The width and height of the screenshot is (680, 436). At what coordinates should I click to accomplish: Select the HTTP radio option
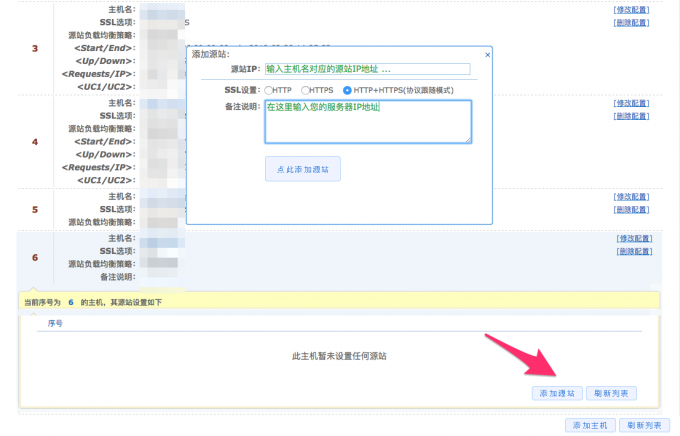pyautogui.click(x=269, y=90)
